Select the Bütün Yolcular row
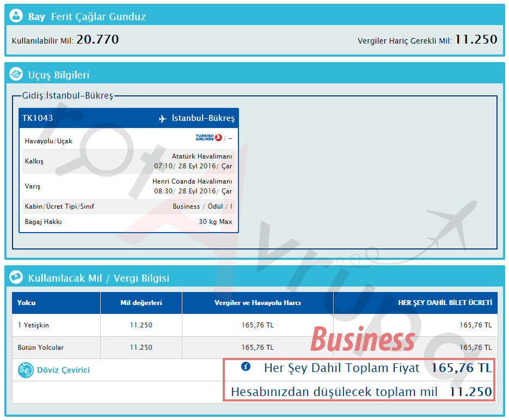The width and height of the screenshot is (509, 420). pos(41,348)
